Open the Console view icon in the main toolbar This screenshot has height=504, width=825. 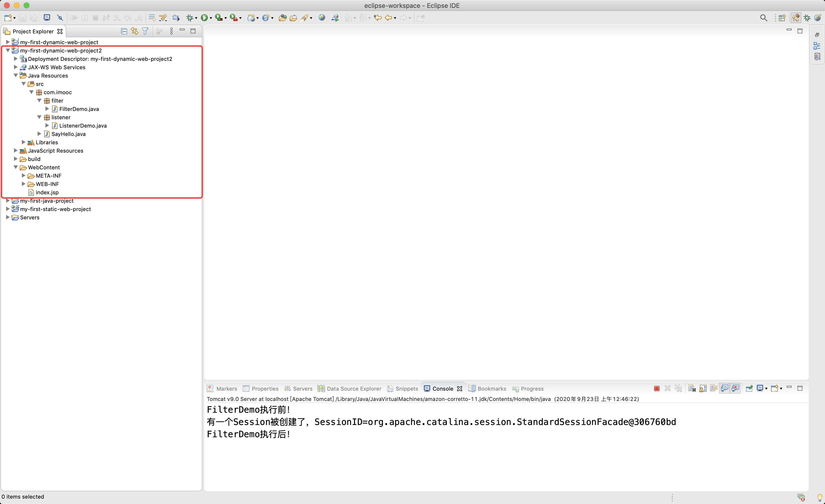[47, 18]
